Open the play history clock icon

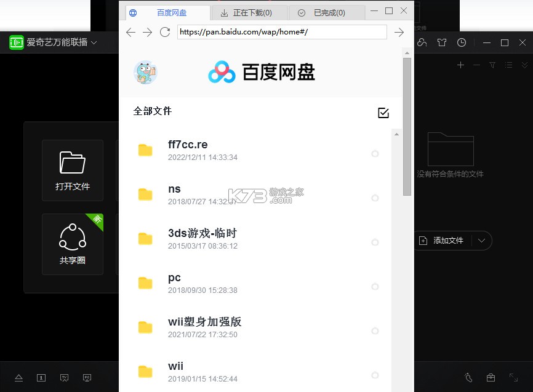(462, 42)
